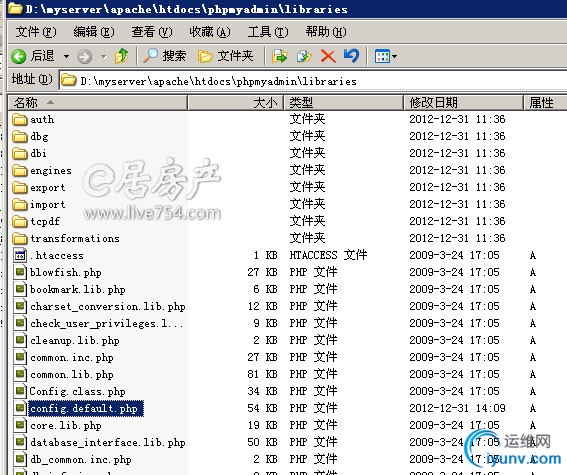The height and width of the screenshot is (475, 567).
Task: Click the Forward arrow button
Action: click(85, 56)
